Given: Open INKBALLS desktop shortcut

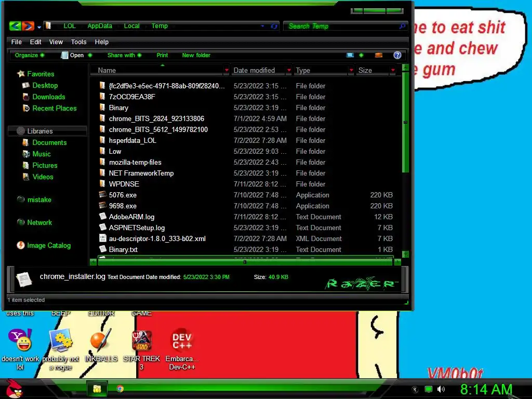Looking at the screenshot, I should pos(101,345).
